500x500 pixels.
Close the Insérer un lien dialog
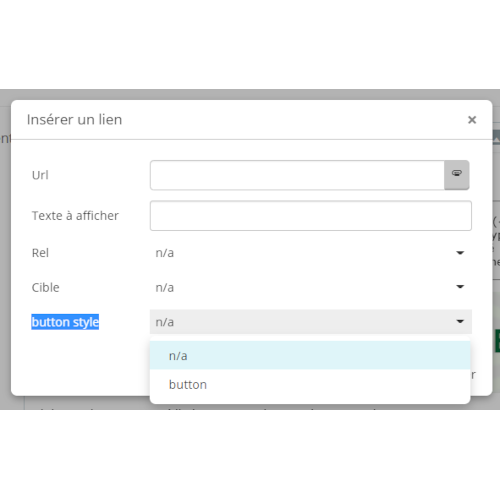click(472, 120)
